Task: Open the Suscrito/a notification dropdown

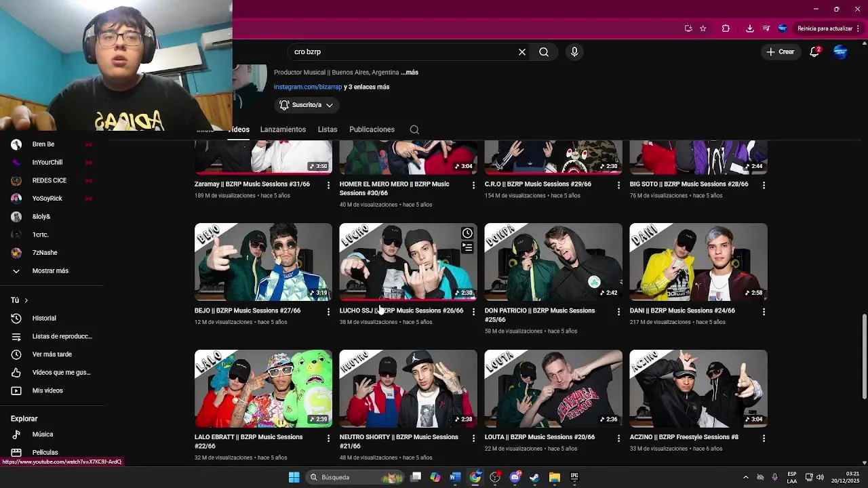Action: click(x=307, y=105)
